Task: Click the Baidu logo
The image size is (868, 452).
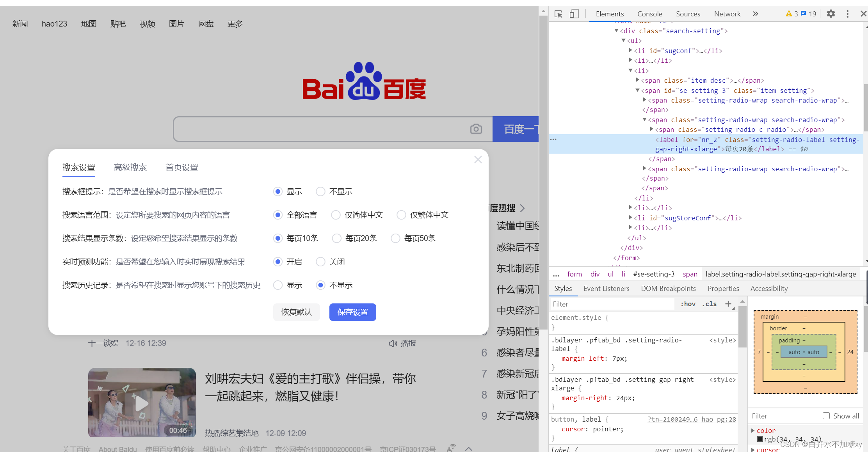Action: pos(364,81)
